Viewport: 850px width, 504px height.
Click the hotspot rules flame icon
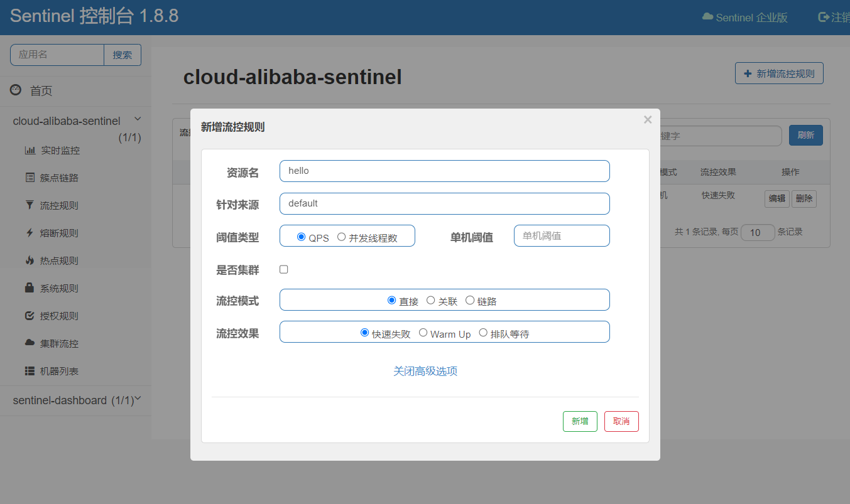coord(30,261)
